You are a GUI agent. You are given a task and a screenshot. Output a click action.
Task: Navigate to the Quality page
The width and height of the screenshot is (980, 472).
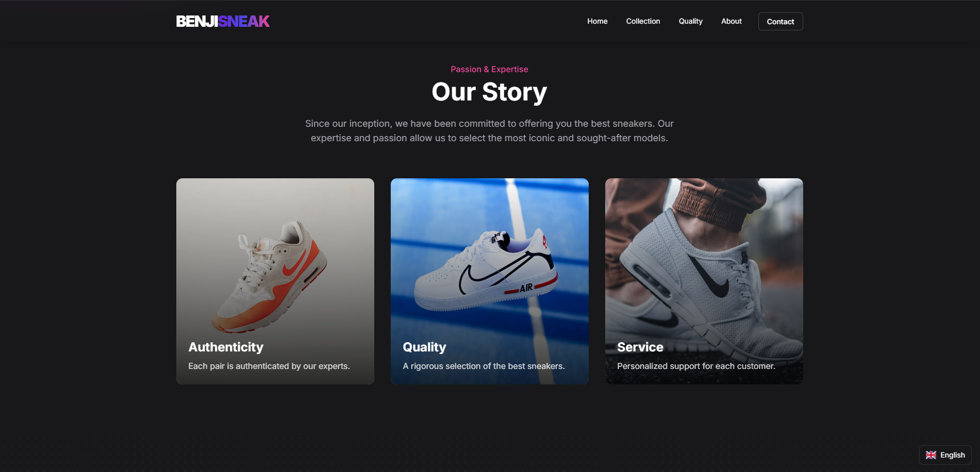690,21
